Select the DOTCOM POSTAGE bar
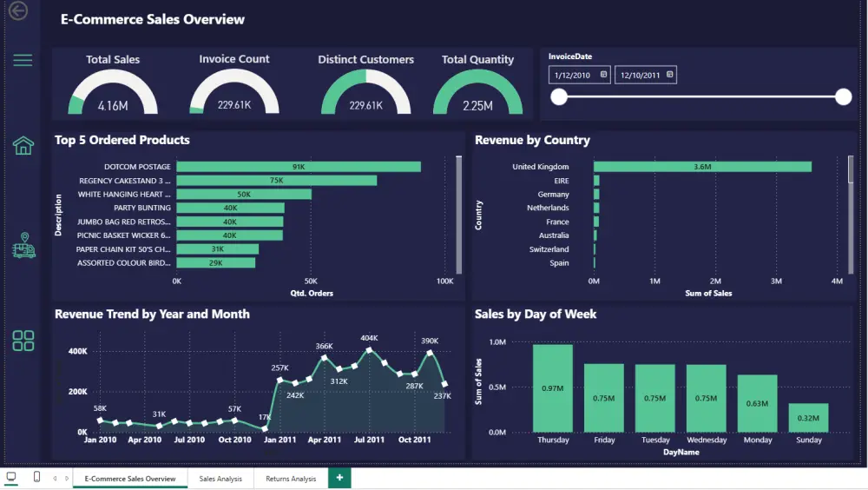 tap(299, 167)
